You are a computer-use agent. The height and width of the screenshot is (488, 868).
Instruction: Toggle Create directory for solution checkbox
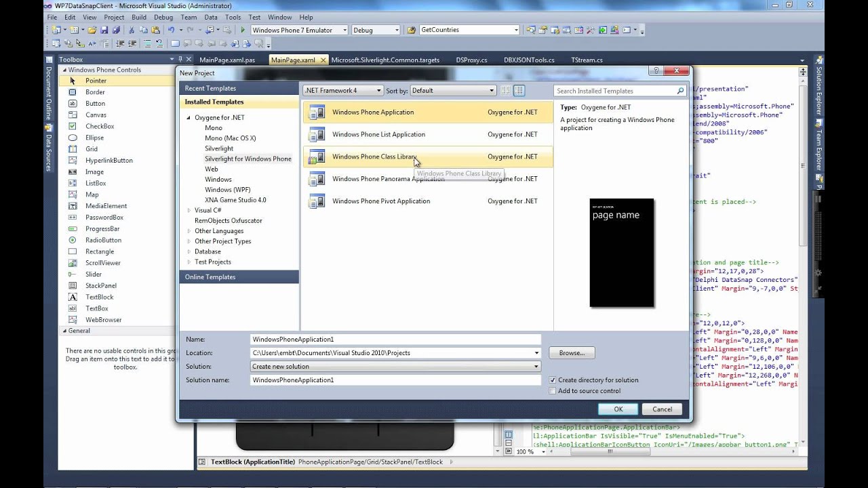pyautogui.click(x=553, y=380)
